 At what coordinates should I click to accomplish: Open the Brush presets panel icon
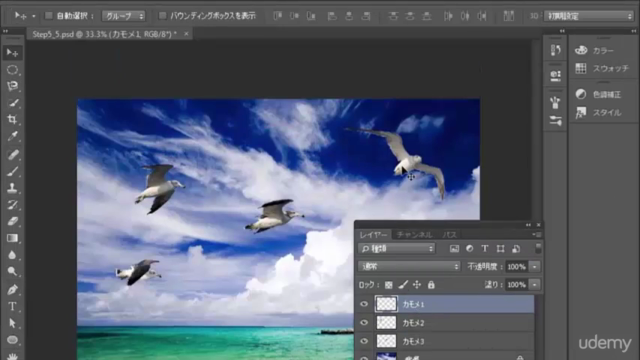(x=556, y=102)
